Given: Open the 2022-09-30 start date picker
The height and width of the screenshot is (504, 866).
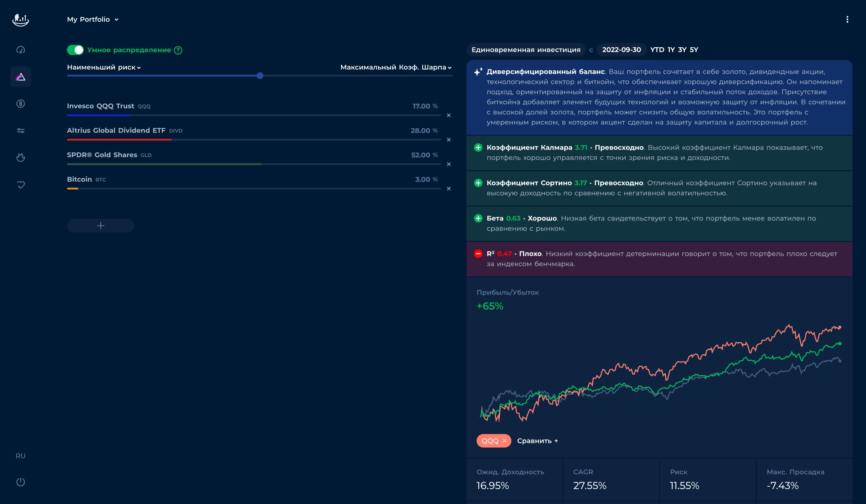Looking at the screenshot, I should click(x=622, y=50).
